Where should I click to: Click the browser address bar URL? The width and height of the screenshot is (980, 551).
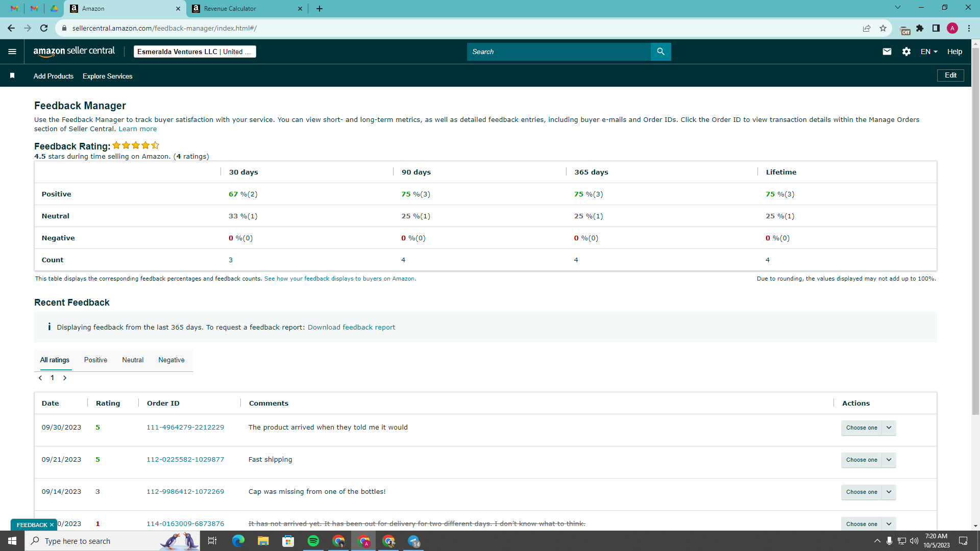point(164,28)
